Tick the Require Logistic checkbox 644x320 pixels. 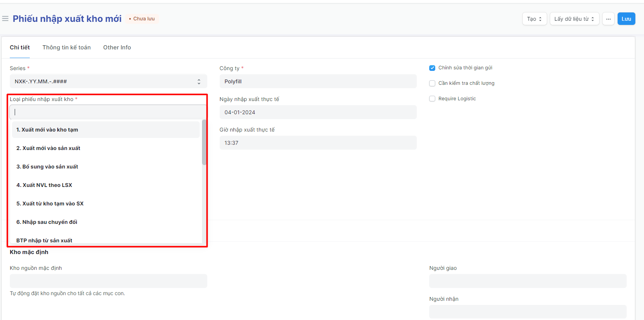pyautogui.click(x=432, y=99)
